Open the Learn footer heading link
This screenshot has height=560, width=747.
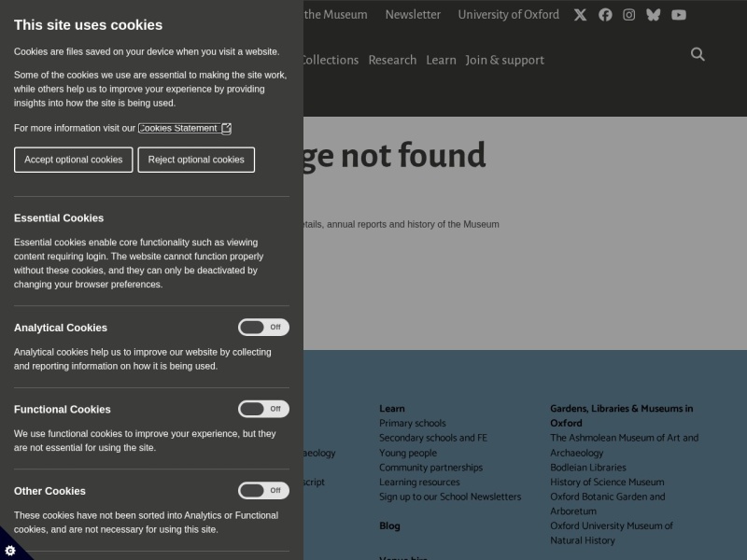[391, 409]
